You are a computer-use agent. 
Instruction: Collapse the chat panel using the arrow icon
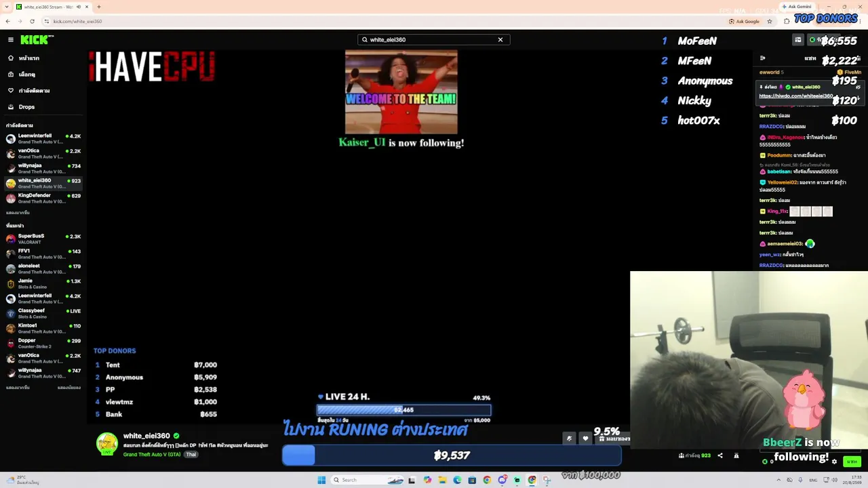pyautogui.click(x=762, y=58)
